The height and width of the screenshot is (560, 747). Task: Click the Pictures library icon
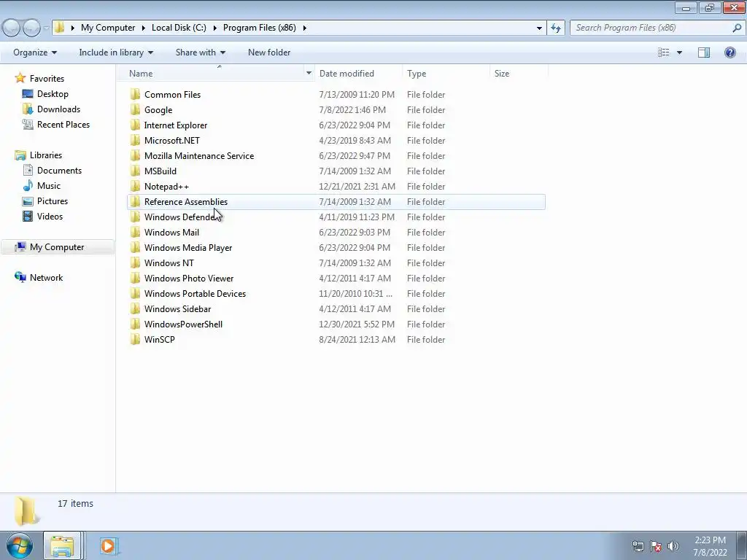[28, 201]
